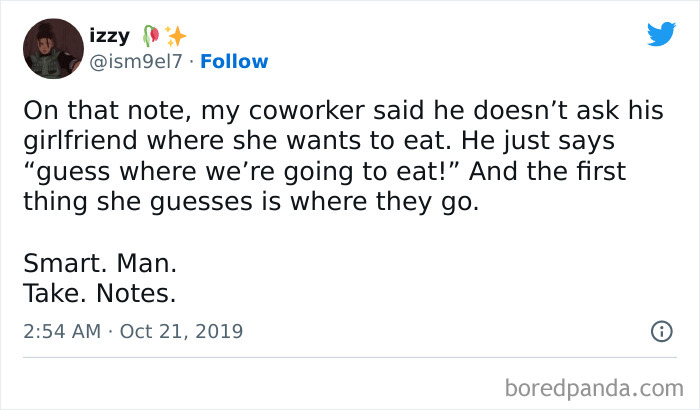Click the Twitter bird logo
This screenshot has height=410, width=700.
pos(661,35)
